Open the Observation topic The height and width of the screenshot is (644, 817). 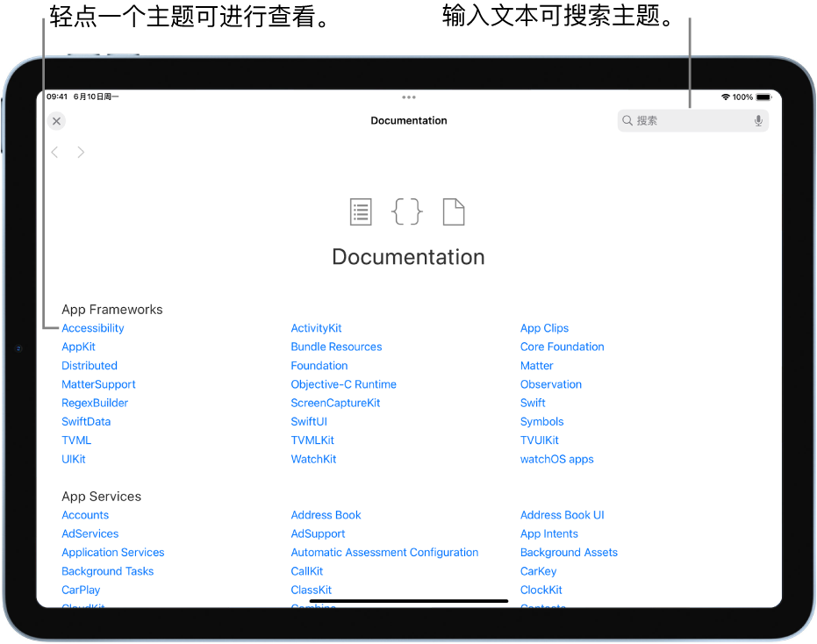point(551,384)
